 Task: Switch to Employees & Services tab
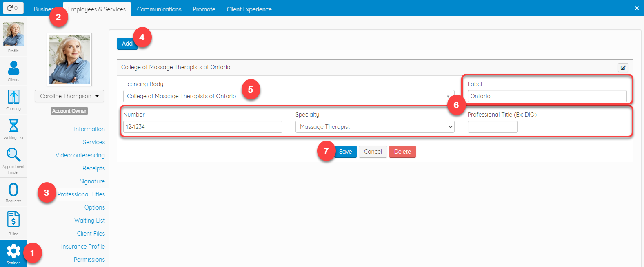coord(97,9)
